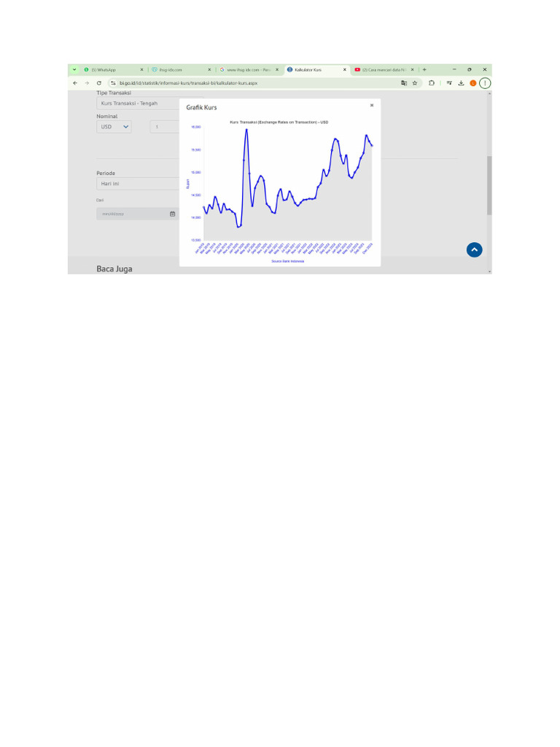
Task: Click the tab search dropdown arrow
Action: (74, 70)
